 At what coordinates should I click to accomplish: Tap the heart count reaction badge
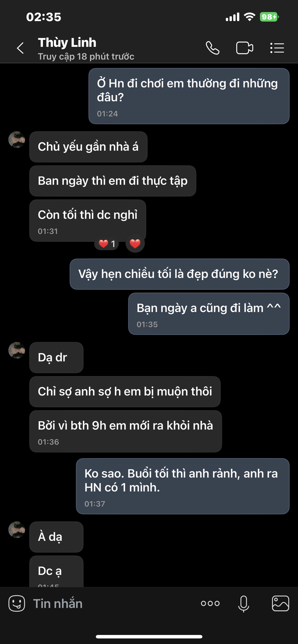[x=107, y=243]
